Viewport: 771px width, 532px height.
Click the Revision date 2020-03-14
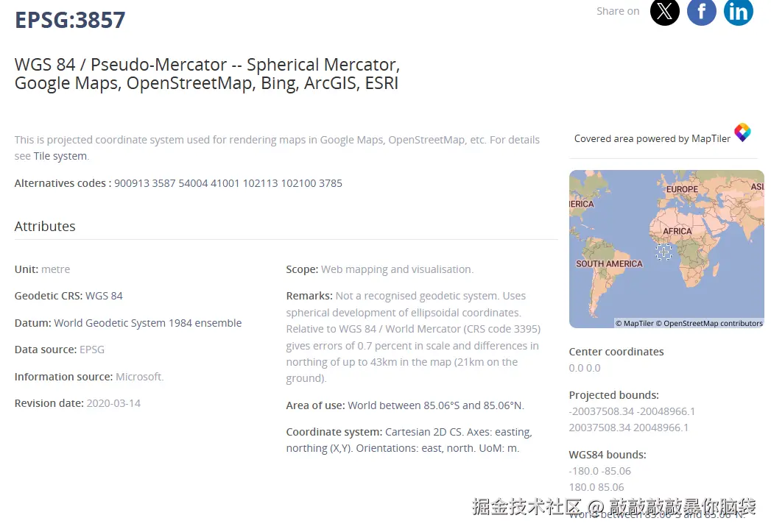113,402
